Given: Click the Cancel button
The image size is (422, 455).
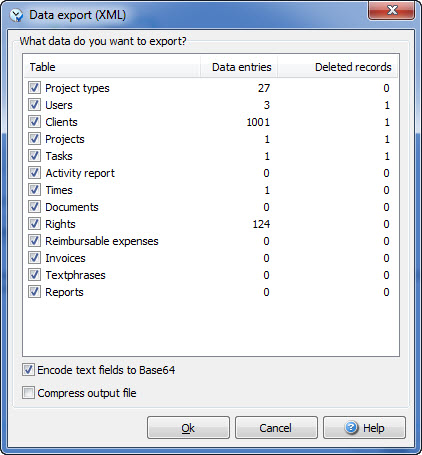Looking at the screenshot, I should coord(276,428).
